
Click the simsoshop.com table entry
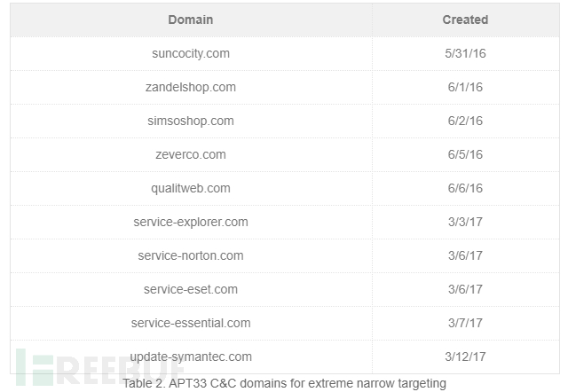pos(191,121)
